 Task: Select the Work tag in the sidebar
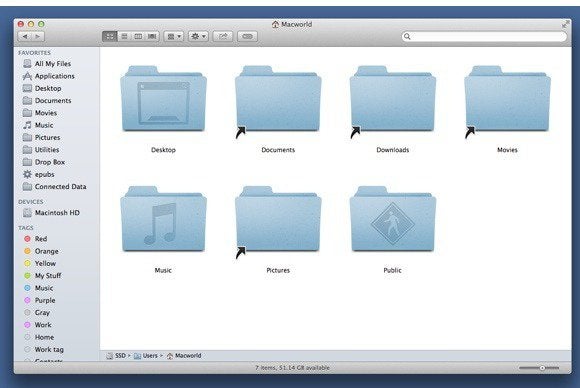click(x=38, y=325)
